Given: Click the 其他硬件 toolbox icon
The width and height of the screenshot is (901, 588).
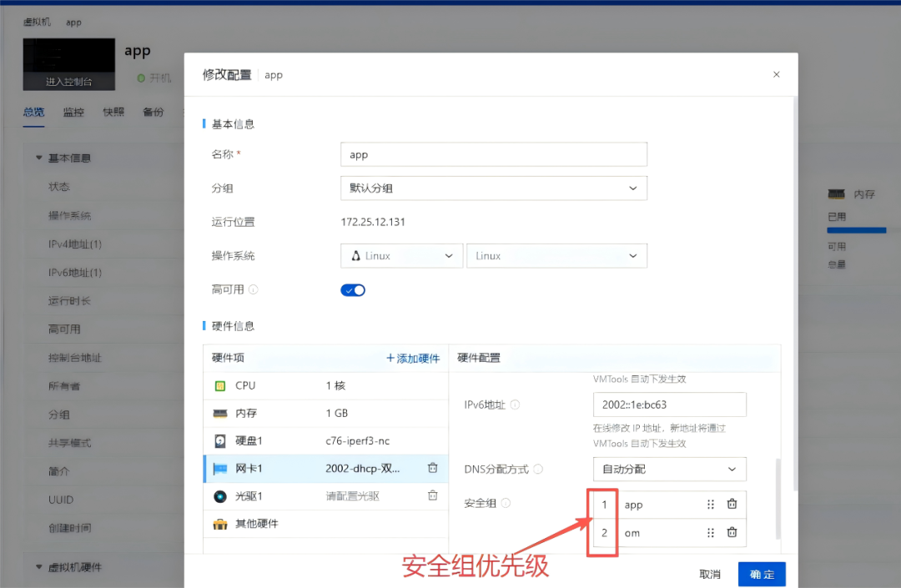Looking at the screenshot, I should (x=220, y=524).
